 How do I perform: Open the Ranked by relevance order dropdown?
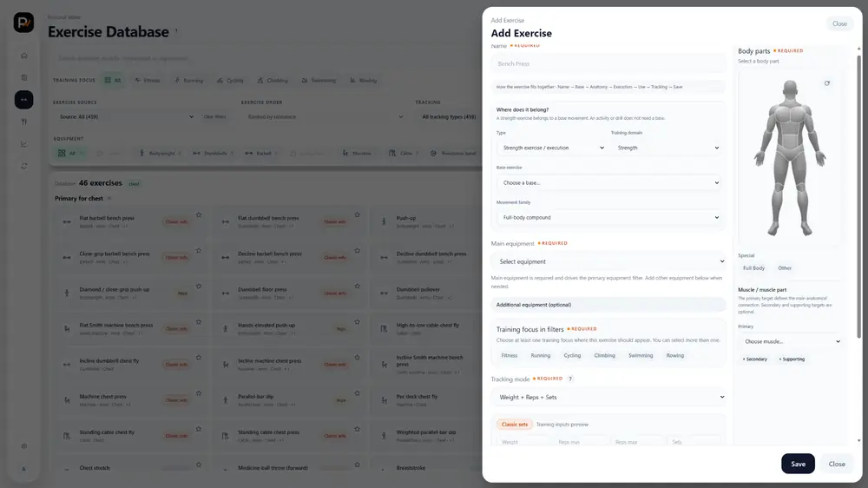click(324, 117)
